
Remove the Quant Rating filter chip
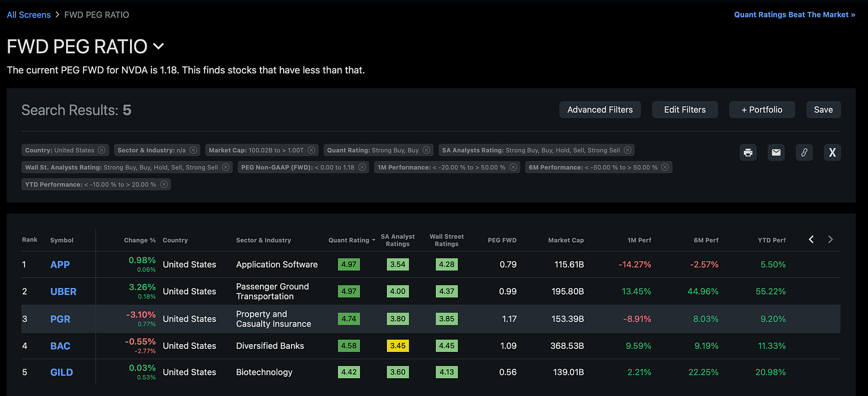click(427, 150)
